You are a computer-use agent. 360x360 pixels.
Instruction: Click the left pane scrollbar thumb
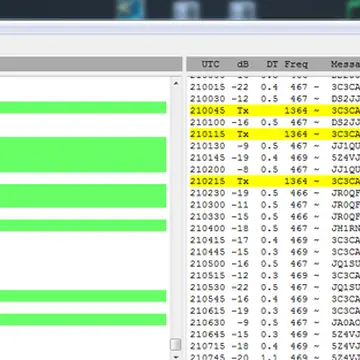click(176, 344)
